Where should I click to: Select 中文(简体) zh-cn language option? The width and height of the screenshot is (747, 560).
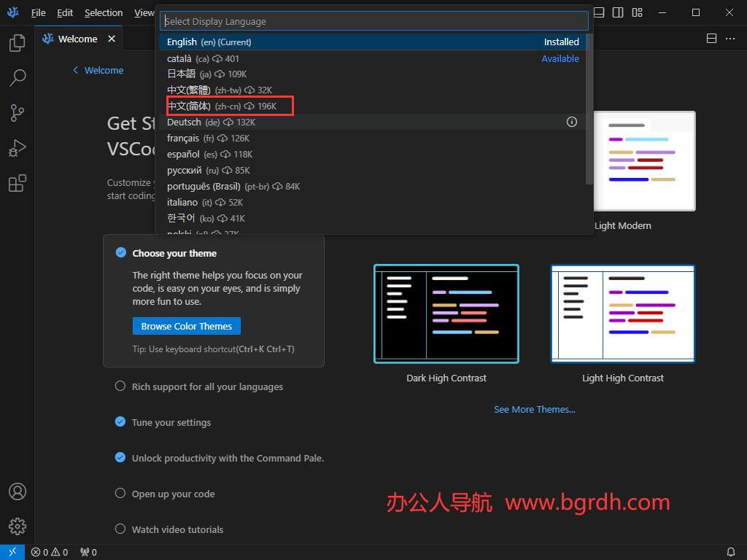tap(222, 106)
